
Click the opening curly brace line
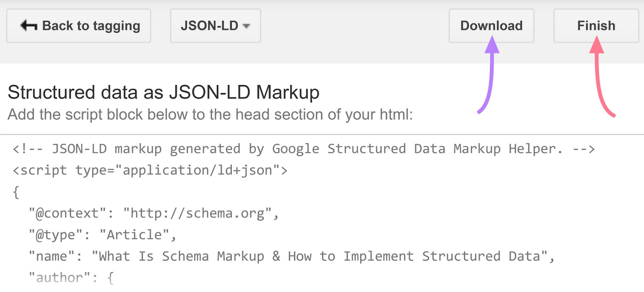[16, 192]
